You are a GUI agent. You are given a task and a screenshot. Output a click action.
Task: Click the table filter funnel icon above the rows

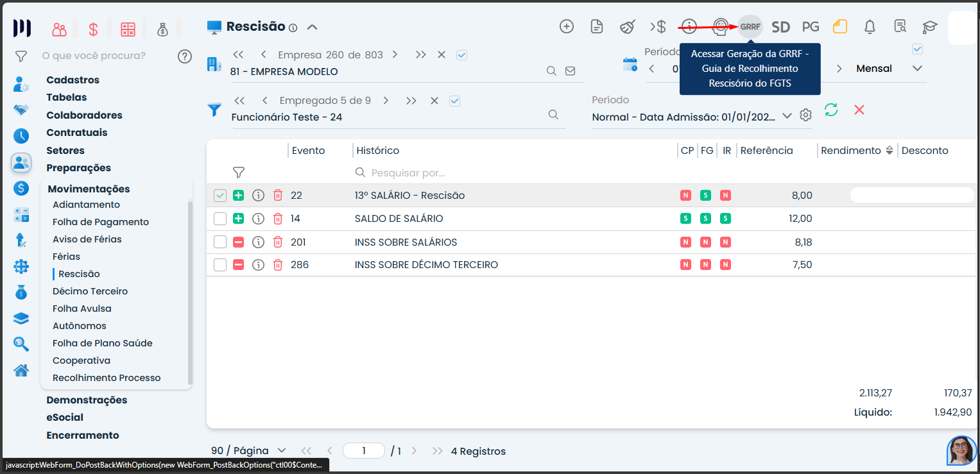(239, 173)
